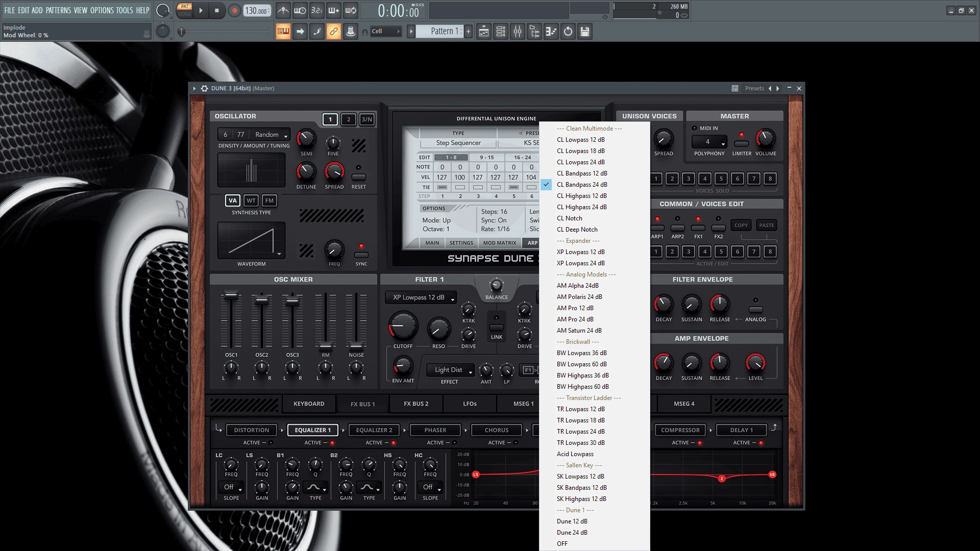Screen dimensions: 980x551
Task: Open the waveform selector dropdown
Action: [251, 241]
